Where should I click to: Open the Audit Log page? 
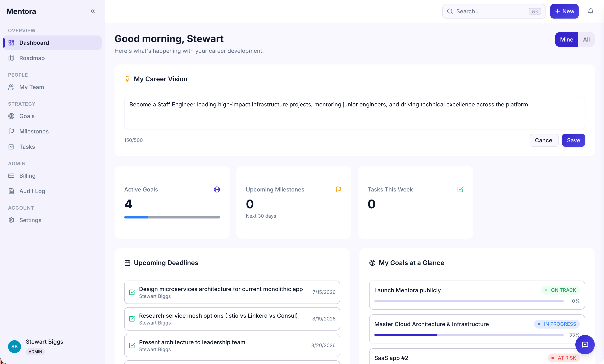52,191
